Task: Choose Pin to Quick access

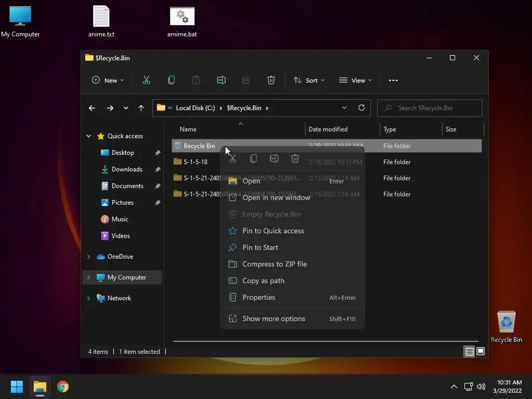Action: [x=292, y=231]
